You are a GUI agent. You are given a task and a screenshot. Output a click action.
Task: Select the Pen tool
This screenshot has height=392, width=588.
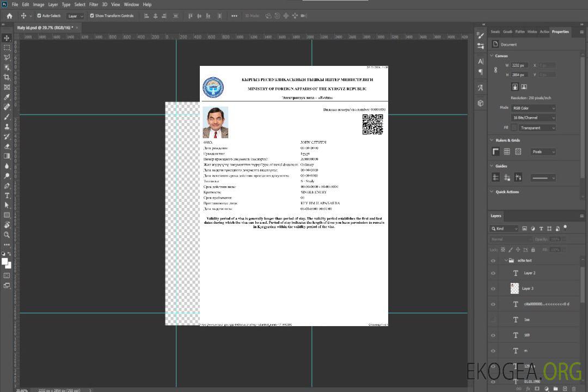click(x=7, y=186)
